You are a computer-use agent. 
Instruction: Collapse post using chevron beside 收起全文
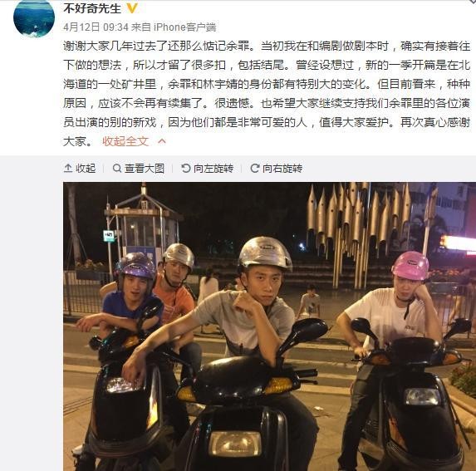click(x=162, y=141)
